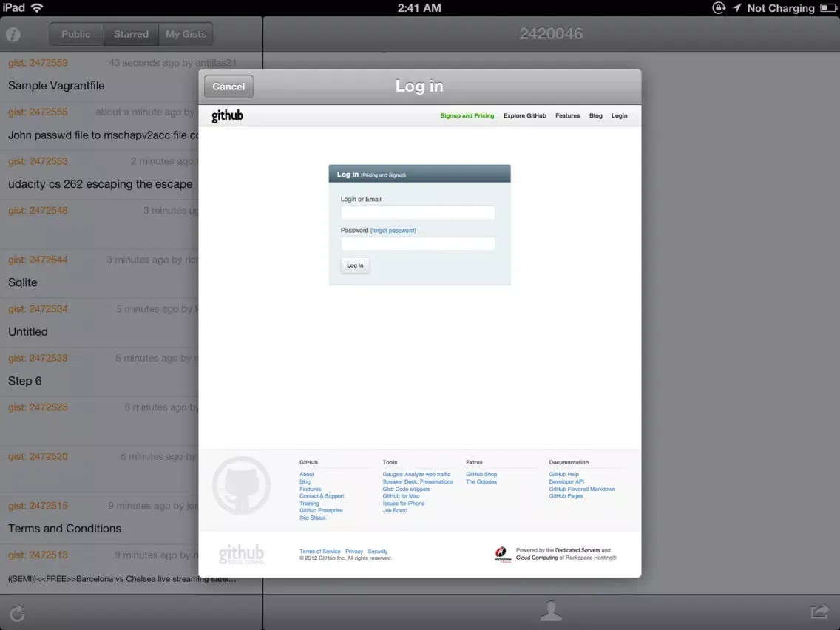This screenshot has height=630, width=840.
Task: Tap the Wi-Fi icon in the status bar
Action: (37, 7)
